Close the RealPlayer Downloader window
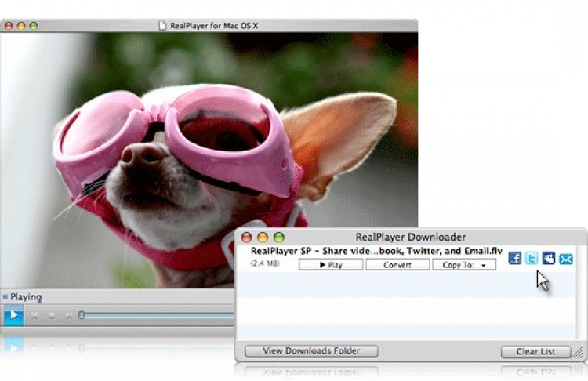This screenshot has width=588, height=381. [246, 237]
